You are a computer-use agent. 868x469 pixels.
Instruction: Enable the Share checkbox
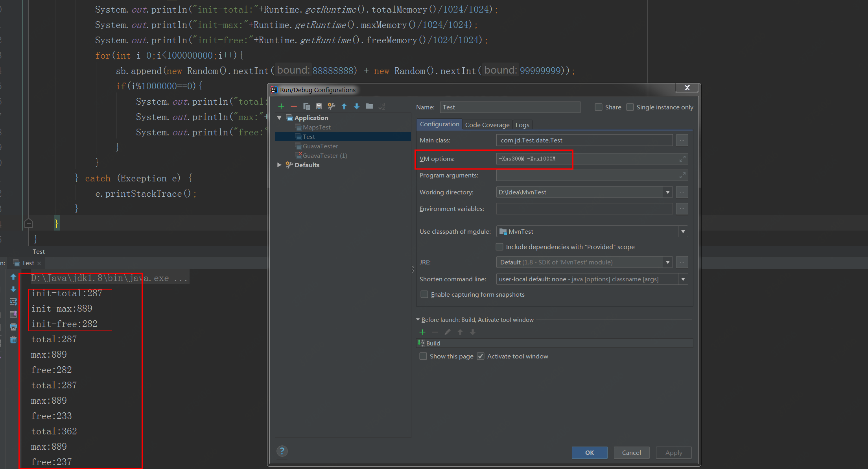[x=599, y=107]
